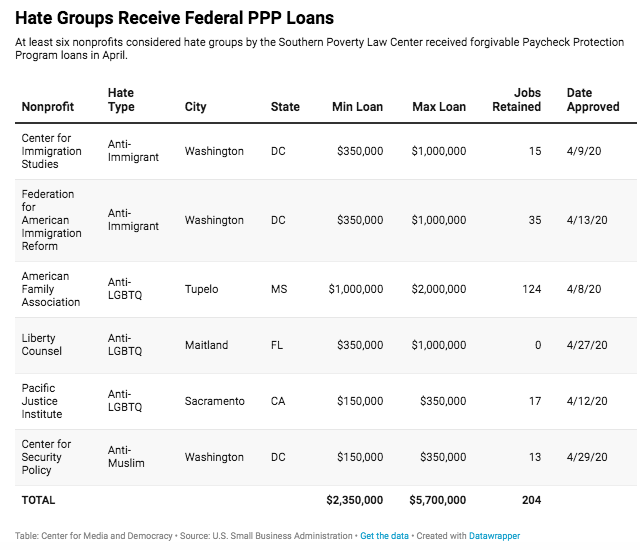The width and height of the screenshot is (640, 550).
Task: Click the Anti-Muslim hate type cell
Action: [126, 457]
